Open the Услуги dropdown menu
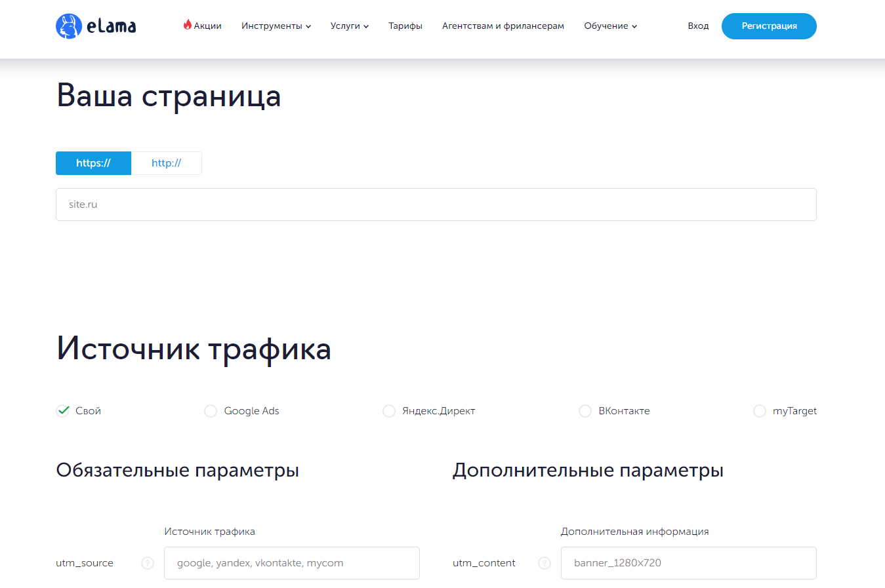Viewport: 885px width, 588px height. pyautogui.click(x=349, y=26)
